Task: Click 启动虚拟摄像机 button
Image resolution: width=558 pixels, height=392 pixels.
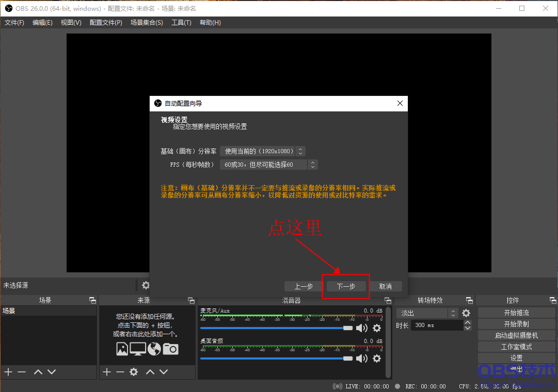Action: pos(516,335)
